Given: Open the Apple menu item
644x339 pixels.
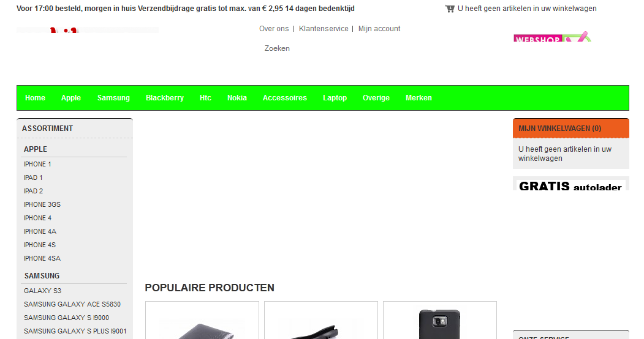Looking at the screenshot, I should tap(71, 98).
